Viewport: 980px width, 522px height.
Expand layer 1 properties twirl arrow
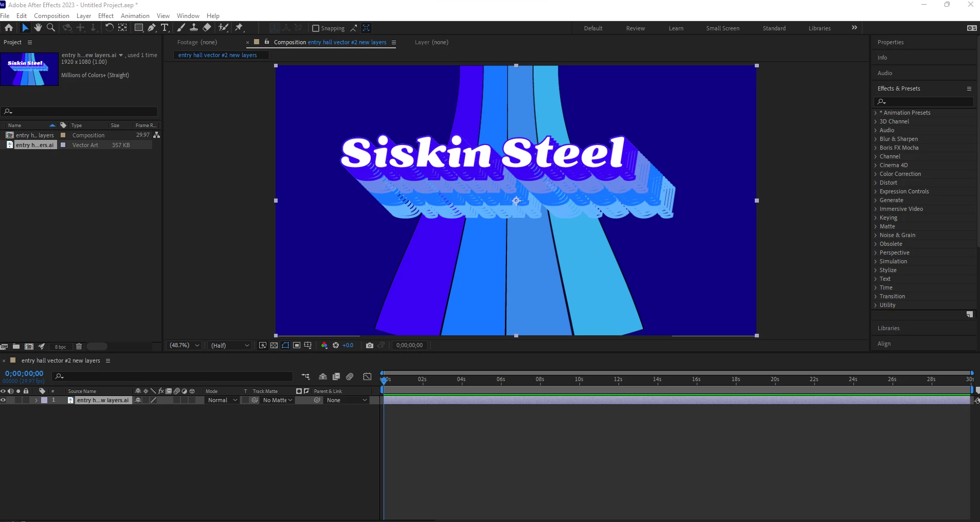[x=36, y=400]
